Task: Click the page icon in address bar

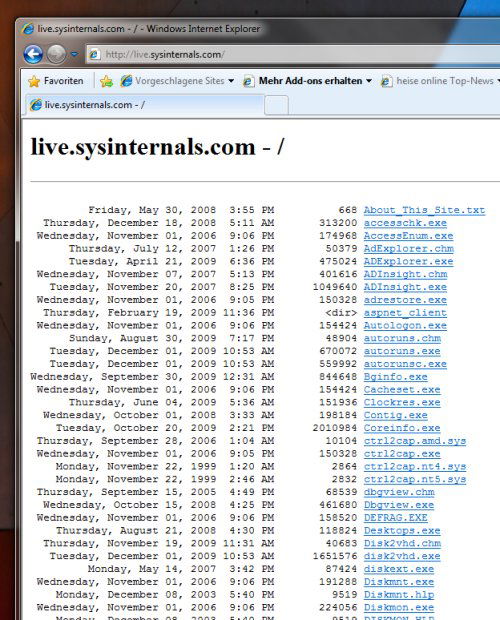Action: 94,55
